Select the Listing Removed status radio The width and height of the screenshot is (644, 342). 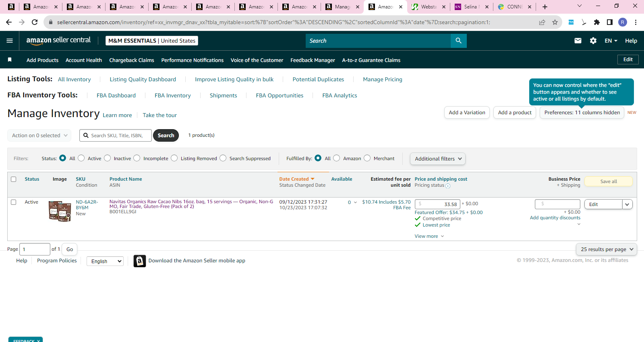174,158
